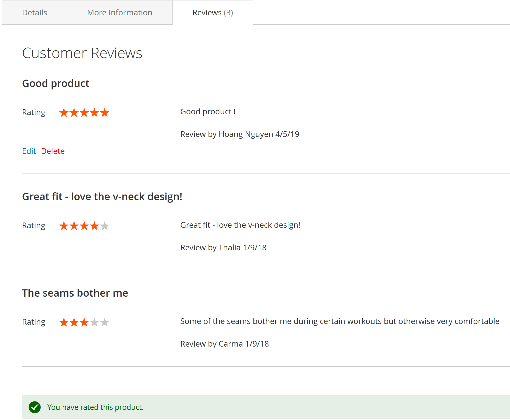Click the fourth star in Thalia's review rating
Screen dimensions: 510x420
95,226
